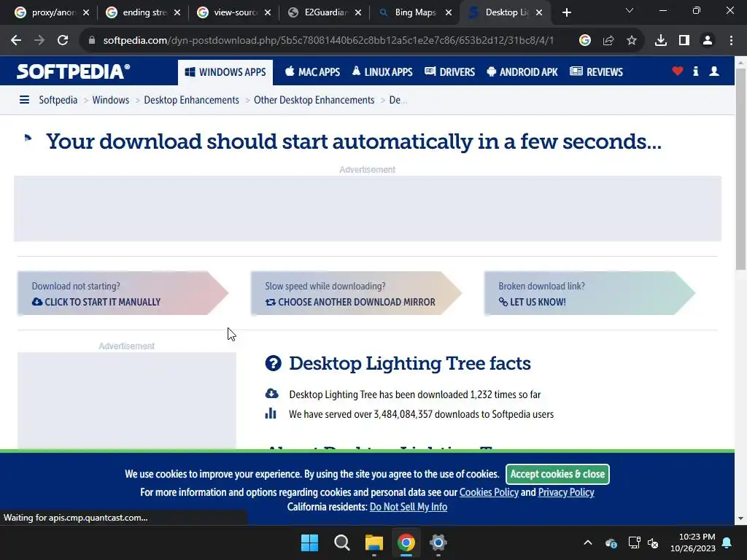Close the E2Guardian tab
The width and height of the screenshot is (747, 560).
pos(358,12)
